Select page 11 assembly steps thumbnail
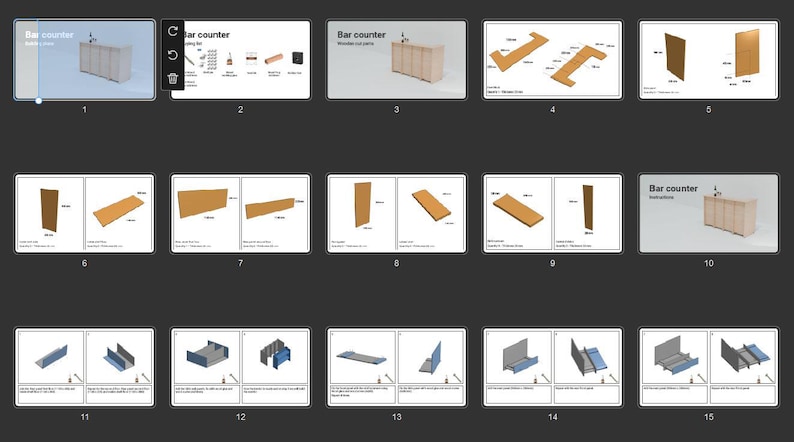Viewport: 794px width, 442px height. (85, 367)
